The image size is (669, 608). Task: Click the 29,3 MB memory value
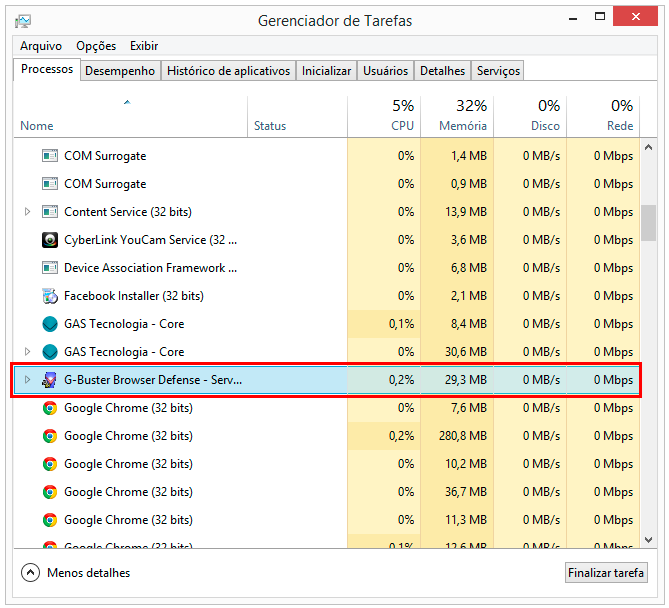point(466,380)
